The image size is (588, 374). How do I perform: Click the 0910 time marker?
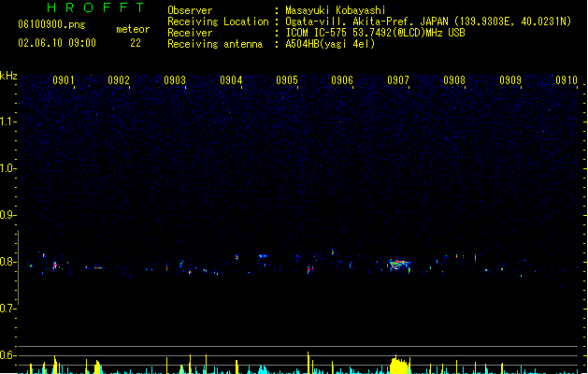tap(566, 80)
